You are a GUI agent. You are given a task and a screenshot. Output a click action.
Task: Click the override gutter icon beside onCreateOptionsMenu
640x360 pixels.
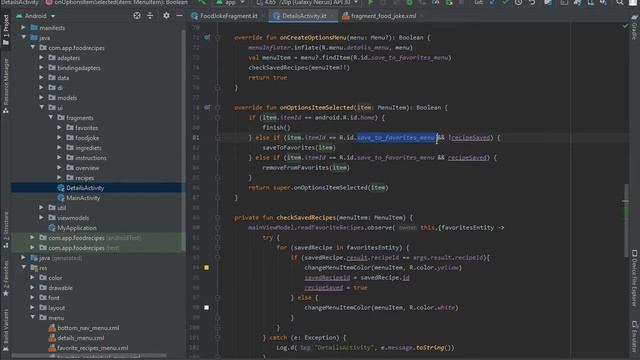click(207, 37)
